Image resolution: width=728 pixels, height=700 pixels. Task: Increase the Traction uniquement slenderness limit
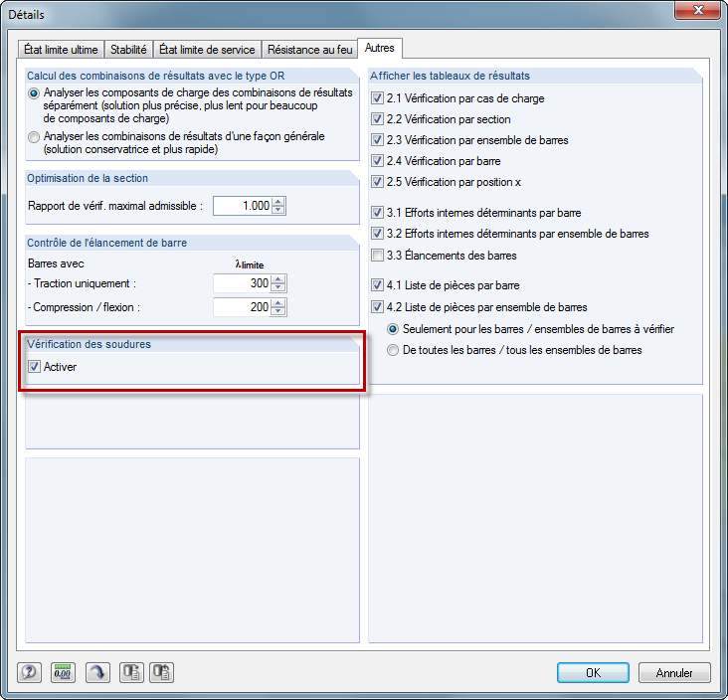click(278, 279)
